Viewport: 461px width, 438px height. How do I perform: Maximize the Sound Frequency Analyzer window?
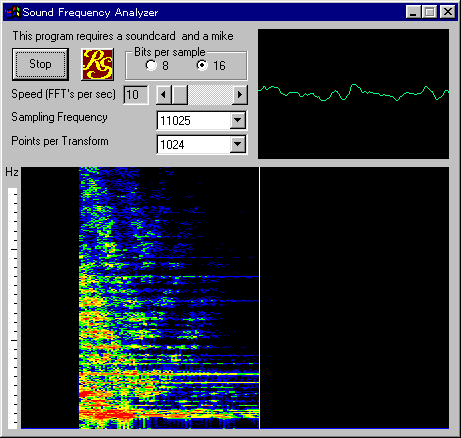coord(429,12)
